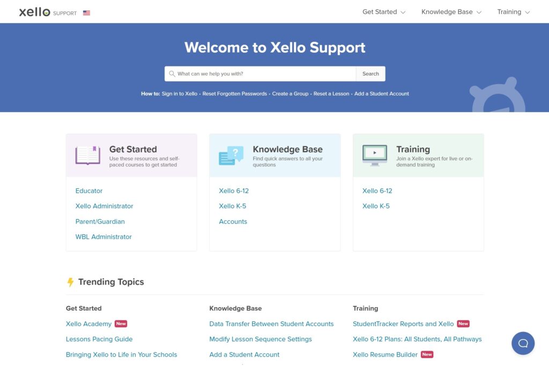Click the New badge beside Xello Academy
The image size is (549, 392).
click(121, 324)
